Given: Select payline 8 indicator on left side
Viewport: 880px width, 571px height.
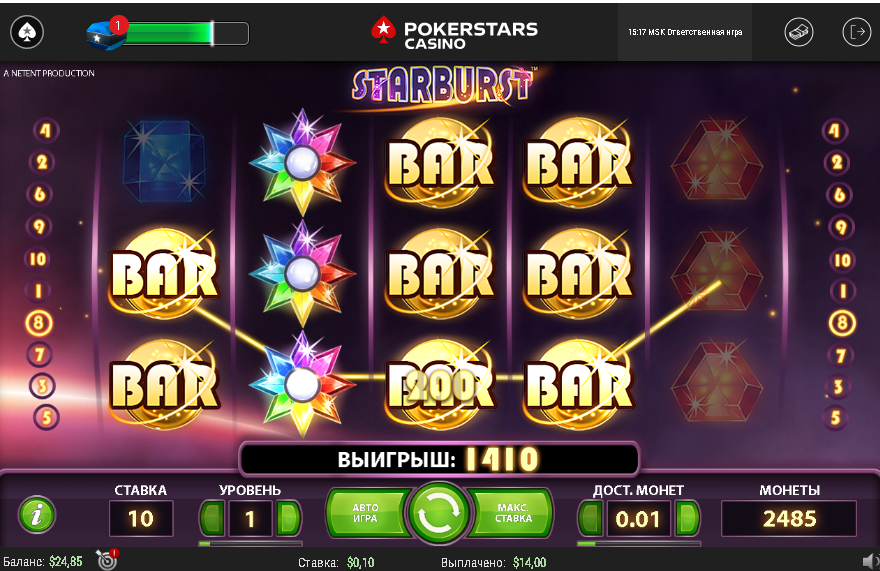Looking at the screenshot, I should pyautogui.click(x=39, y=323).
